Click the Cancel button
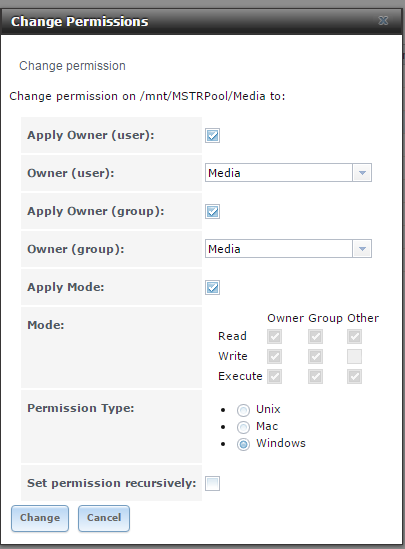The image size is (405, 549). [x=104, y=518]
